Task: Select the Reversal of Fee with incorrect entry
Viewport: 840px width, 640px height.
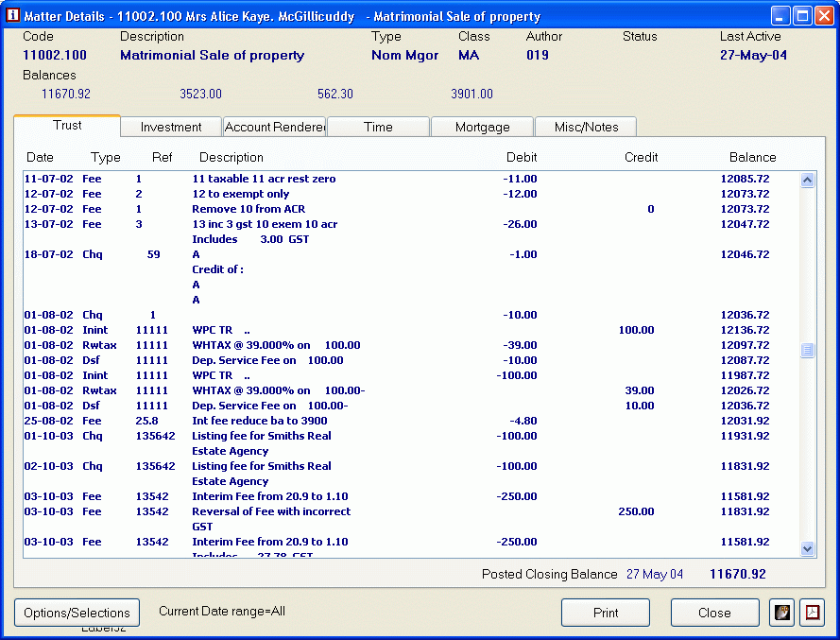Action: click(271, 511)
